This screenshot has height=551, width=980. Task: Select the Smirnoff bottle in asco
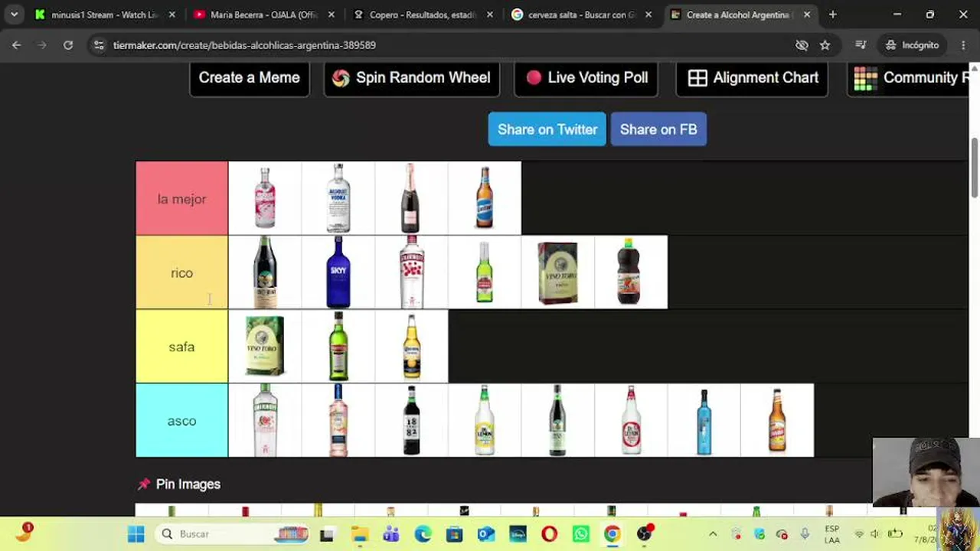(x=265, y=420)
